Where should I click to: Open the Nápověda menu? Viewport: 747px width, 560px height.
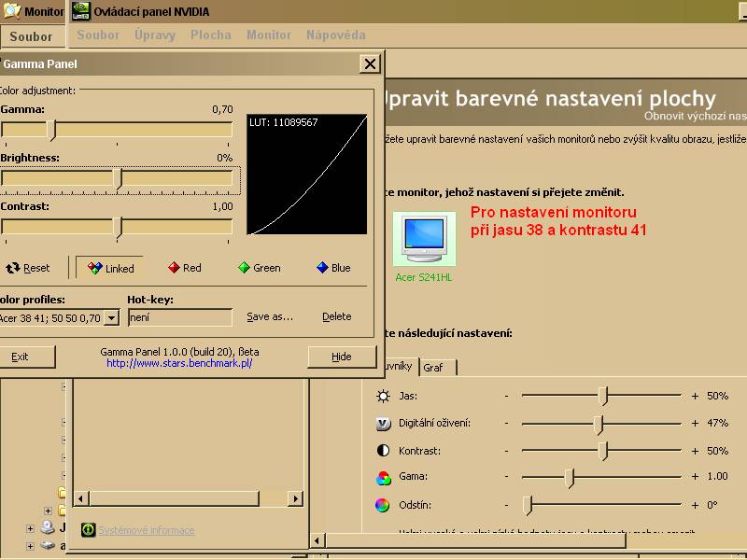tap(336, 35)
